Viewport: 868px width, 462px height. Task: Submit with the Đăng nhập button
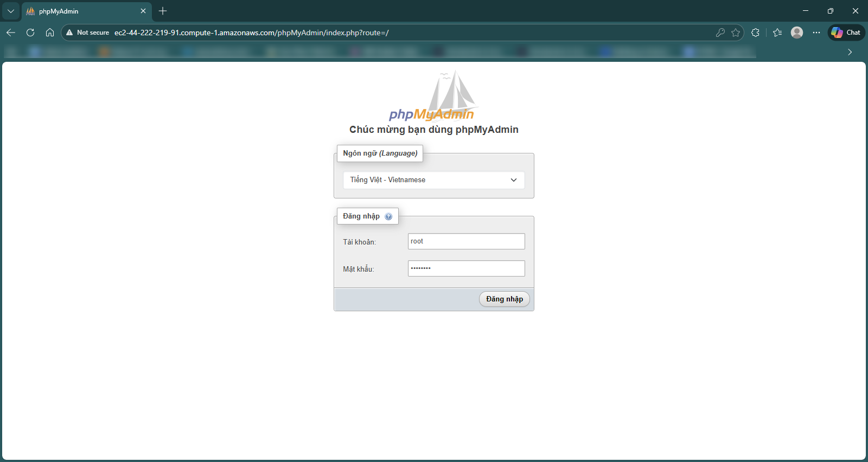click(x=505, y=299)
